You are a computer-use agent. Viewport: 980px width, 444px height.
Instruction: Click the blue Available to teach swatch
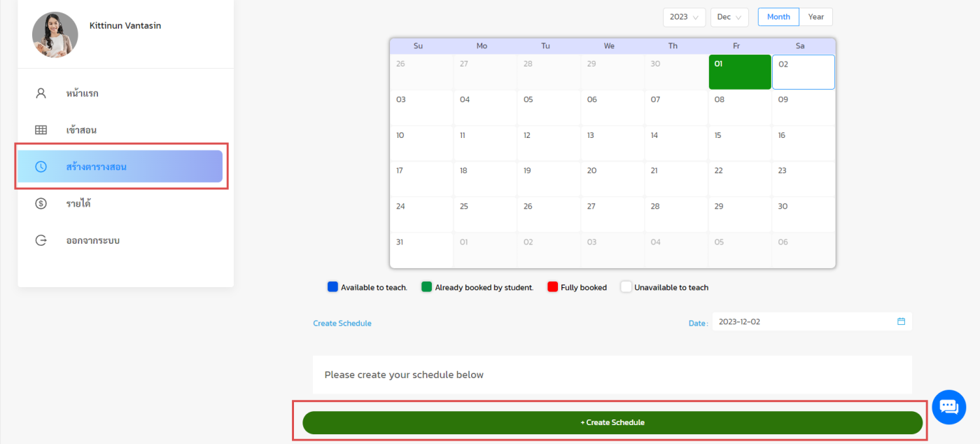332,287
